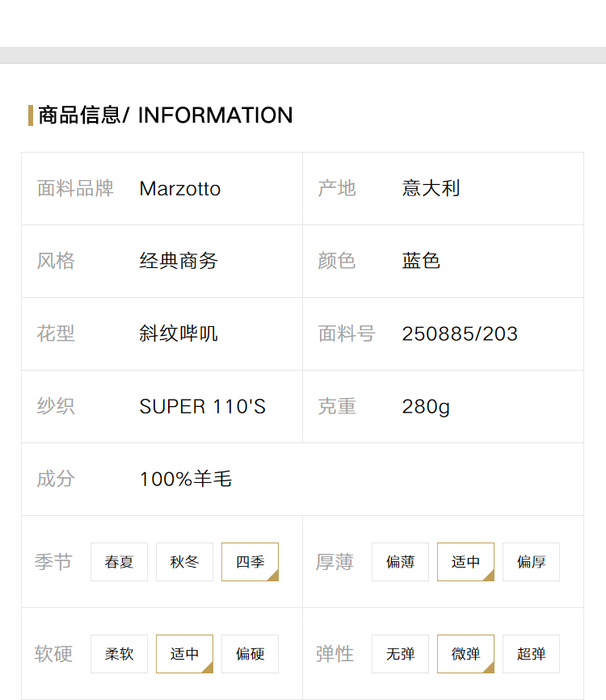Screen dimensions: 606x700
Task: Select the 春夏 season option
Action: pos(119,562)
